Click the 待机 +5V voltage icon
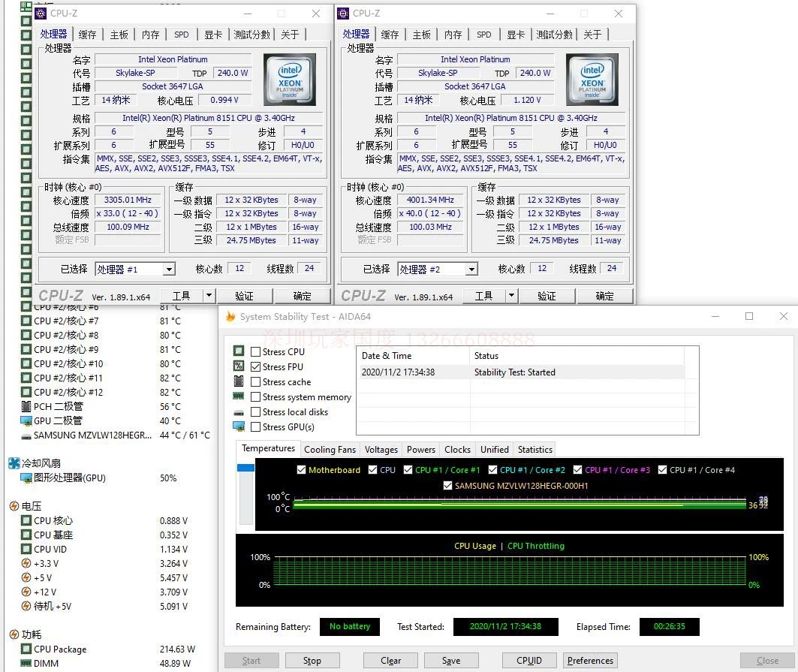This screenshot has width=798, height=672. click(26, 606)
